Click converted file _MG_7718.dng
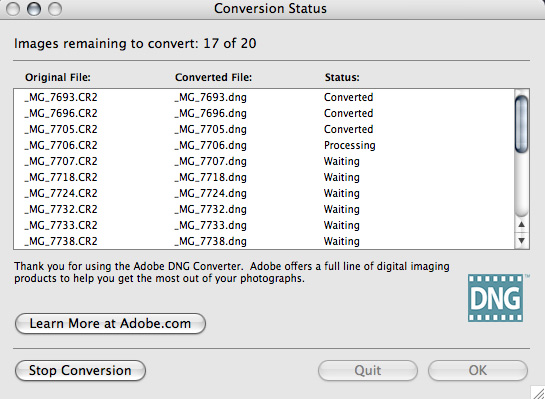This screenshot has height=399, width=545. click(x=211, y=177)
